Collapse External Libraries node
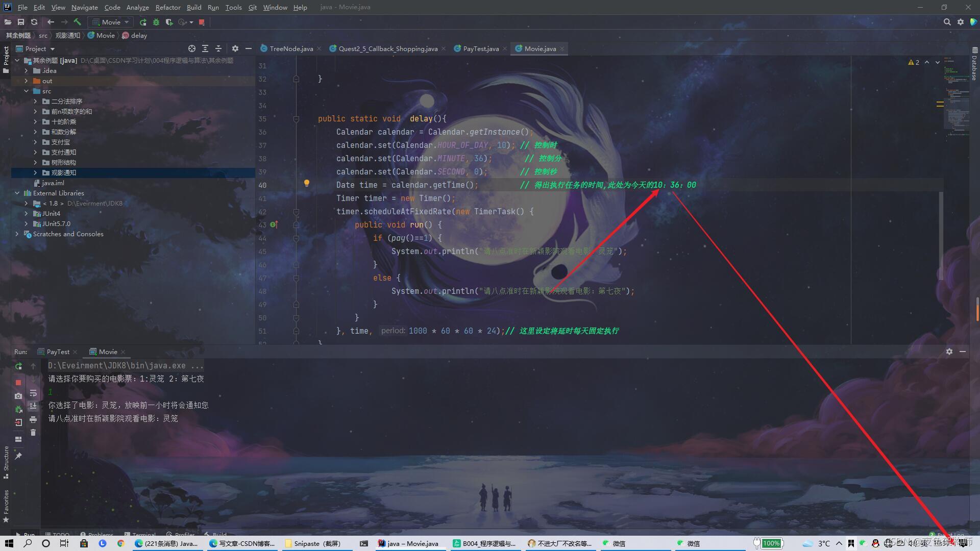 (17, 193)
